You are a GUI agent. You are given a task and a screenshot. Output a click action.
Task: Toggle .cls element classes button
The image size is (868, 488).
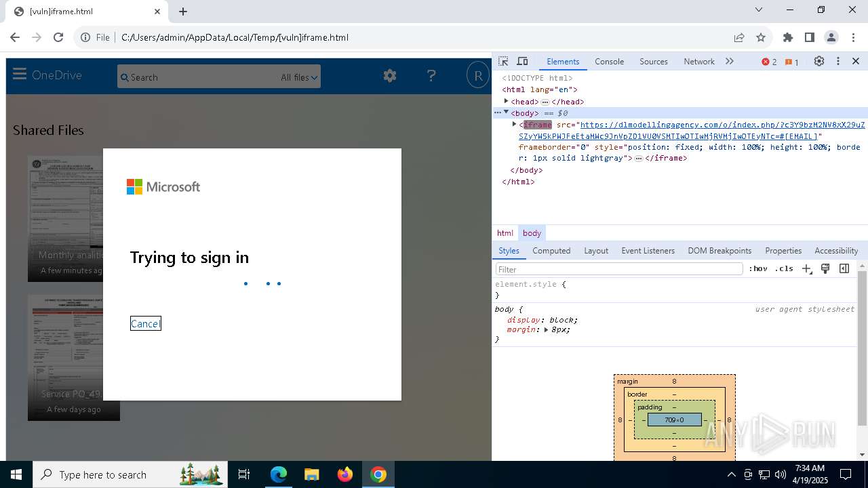click(x=785, y=268)
